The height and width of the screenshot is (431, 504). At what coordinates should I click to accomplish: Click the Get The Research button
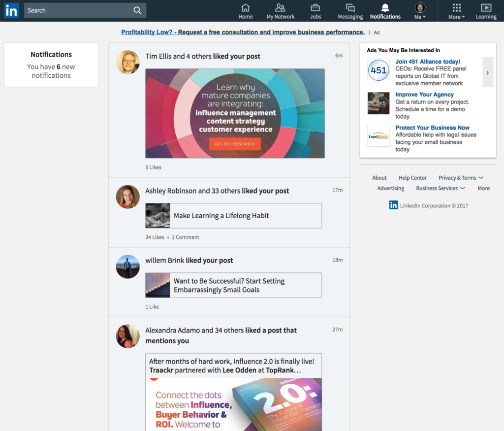[x=235, y=144]
